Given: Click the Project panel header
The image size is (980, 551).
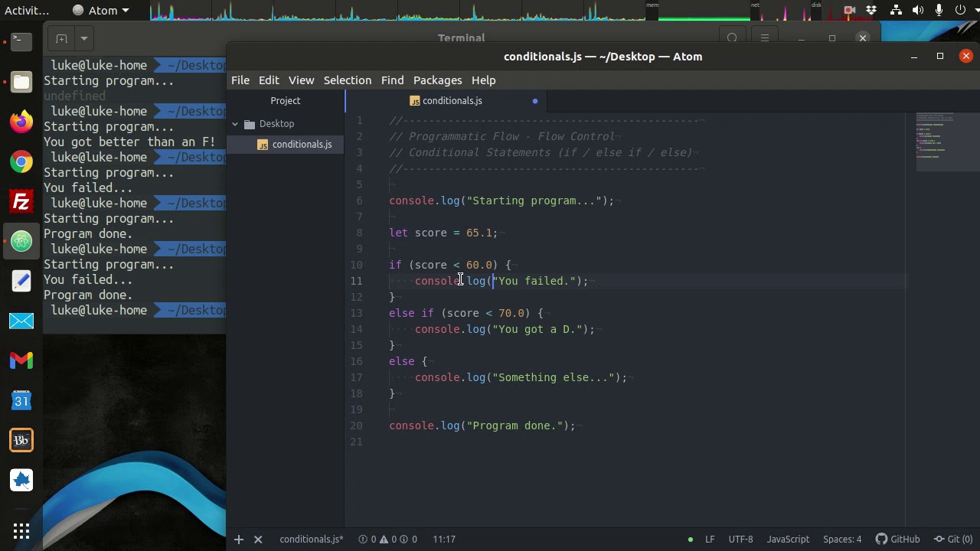Looking at the screenshot, I should pos(286,101).
